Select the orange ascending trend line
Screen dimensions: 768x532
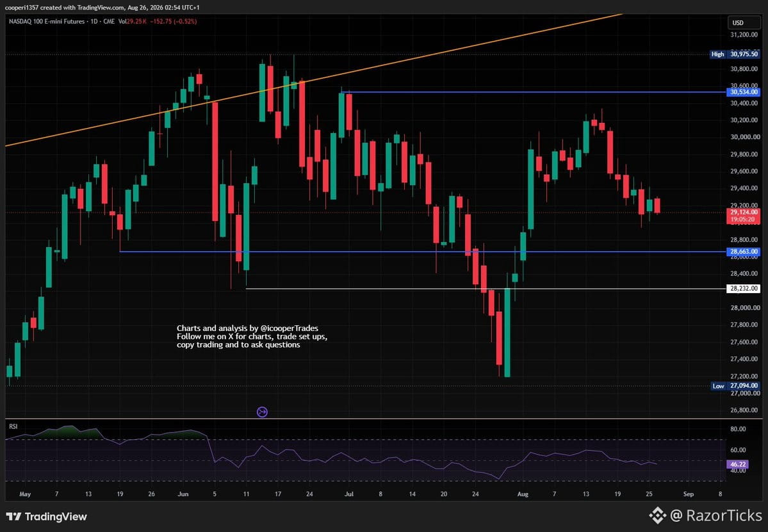pyautogui.click(x=313, y=81)
